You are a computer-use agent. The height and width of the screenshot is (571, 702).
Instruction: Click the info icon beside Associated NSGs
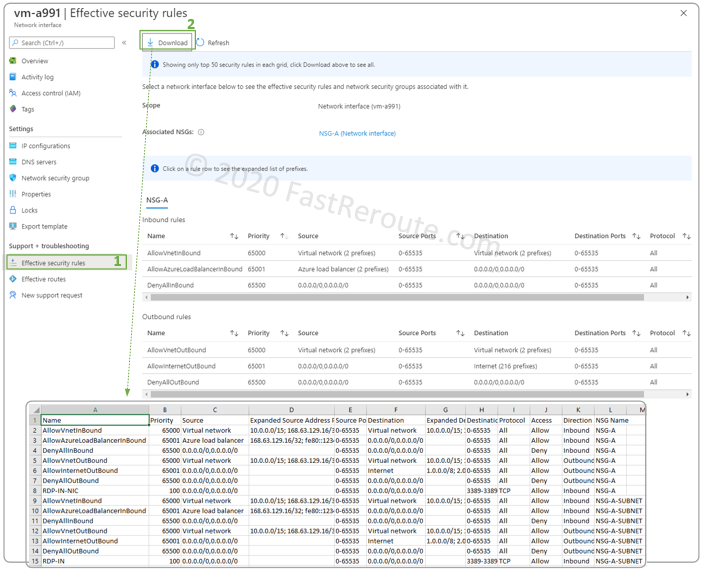click(201, 132)
